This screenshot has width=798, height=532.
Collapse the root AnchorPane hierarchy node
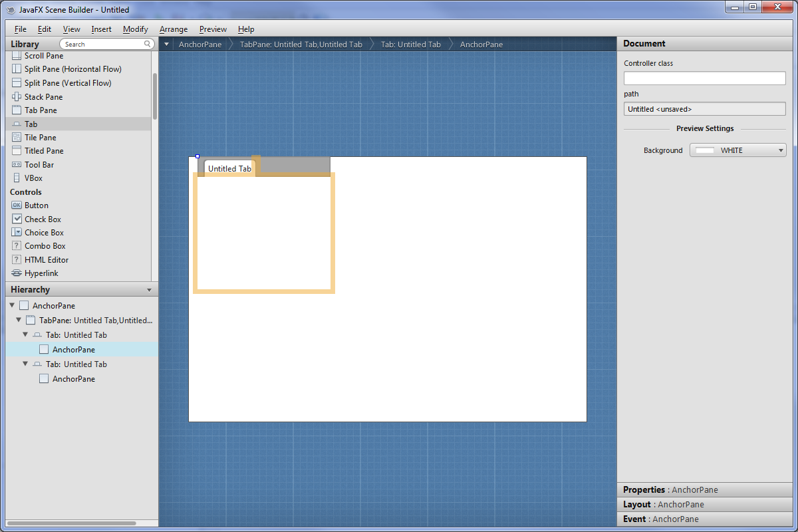pyautogui.click(x=12, y=306)
